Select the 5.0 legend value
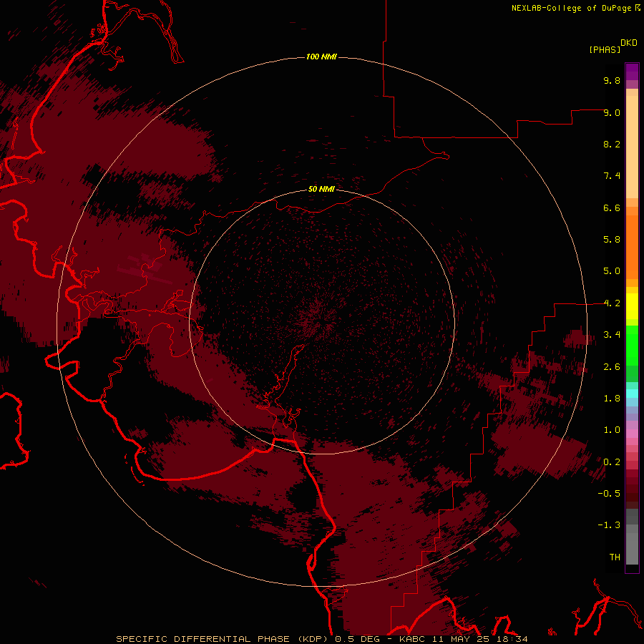Image resolution: width=644 pixels, height=644 pixels. (612, 271)
